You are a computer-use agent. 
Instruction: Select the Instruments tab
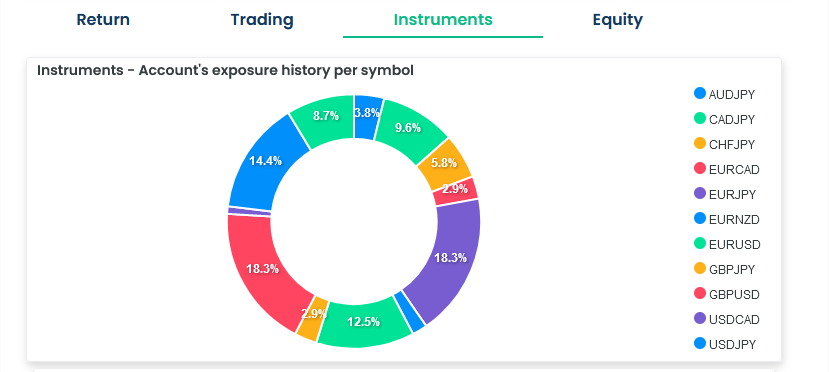coord(443,20)
